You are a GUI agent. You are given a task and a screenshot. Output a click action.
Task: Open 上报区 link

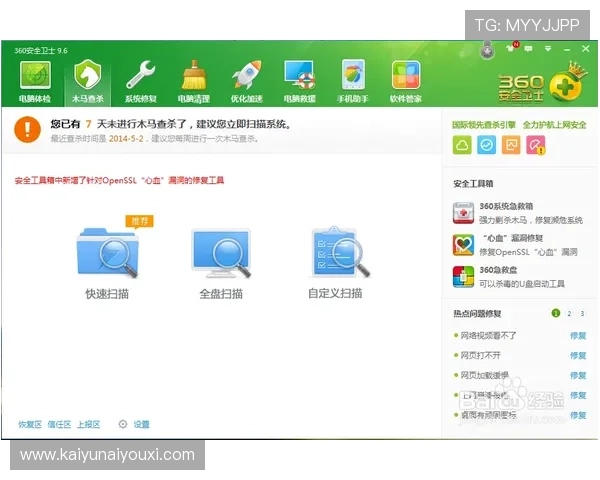(x=89, y=424)
